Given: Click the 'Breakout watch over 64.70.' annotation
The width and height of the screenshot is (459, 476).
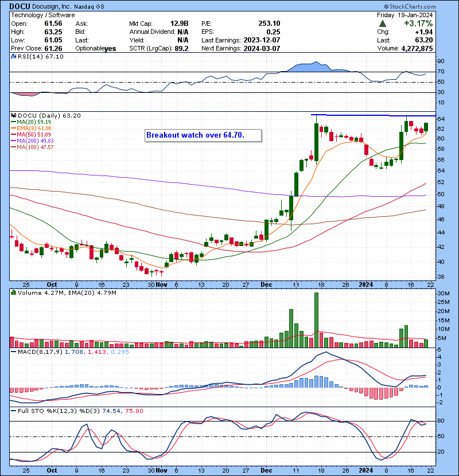Looking at the screenshot, I should coord(203,135).
